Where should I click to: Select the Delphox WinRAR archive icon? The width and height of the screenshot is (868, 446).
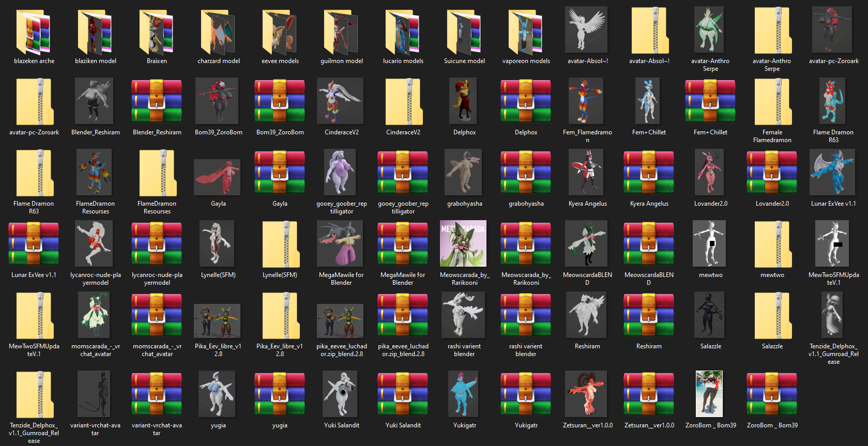coord(526,101)
